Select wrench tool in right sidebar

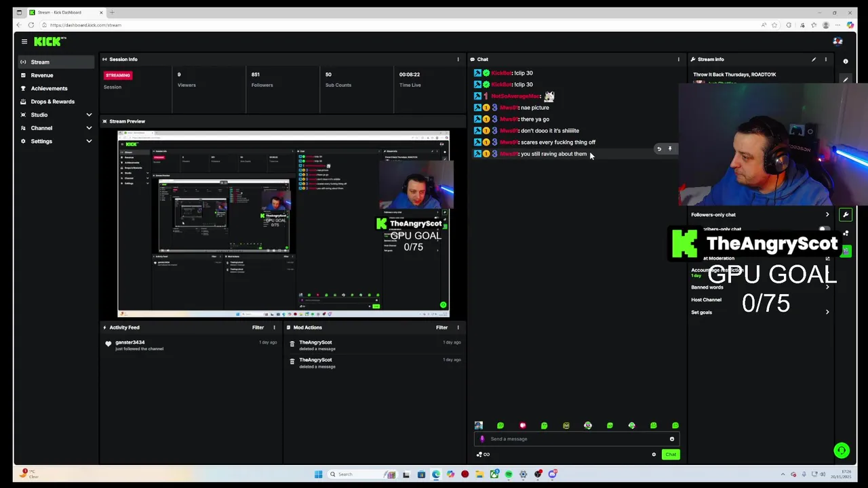pyautogui.click(x=846, y=215)
